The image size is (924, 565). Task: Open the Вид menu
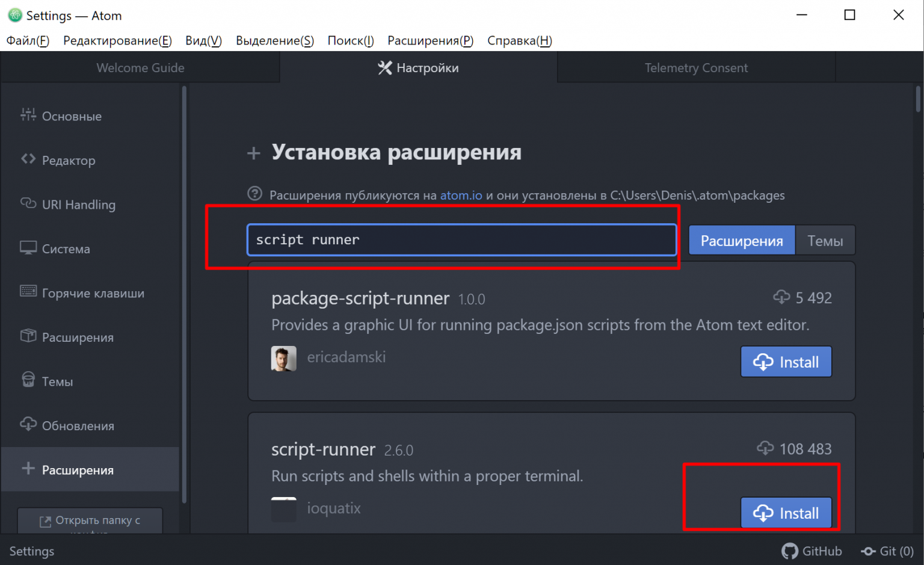[203, 40]
